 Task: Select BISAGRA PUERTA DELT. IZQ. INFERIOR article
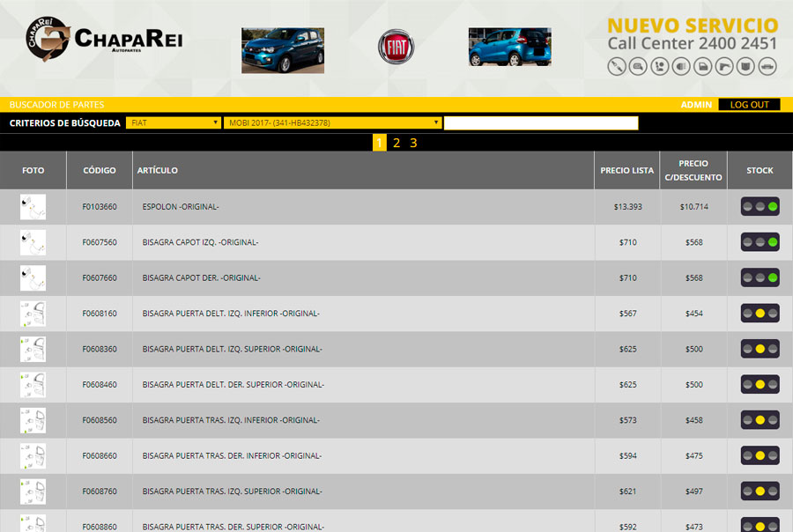click(x=231, y=314)
